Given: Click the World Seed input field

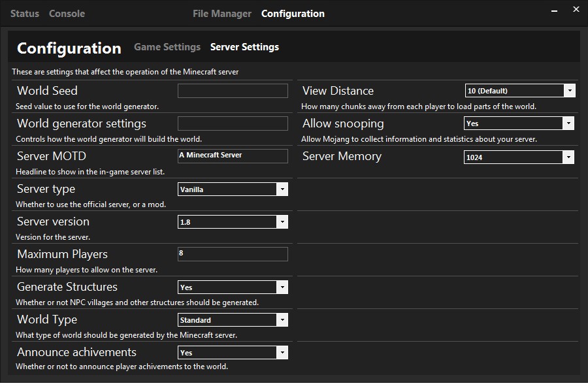Looking at the screenshot, I should point(232,90).
